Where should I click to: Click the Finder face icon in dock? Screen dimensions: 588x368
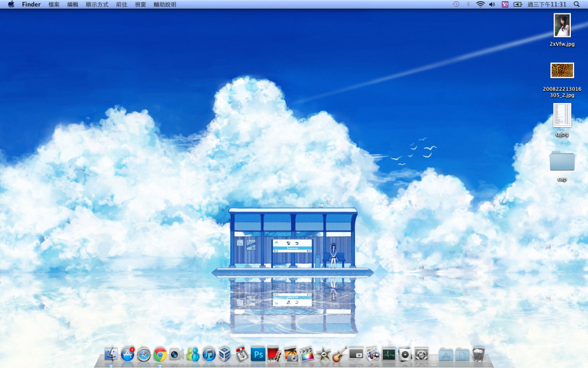tap(111, 355)
